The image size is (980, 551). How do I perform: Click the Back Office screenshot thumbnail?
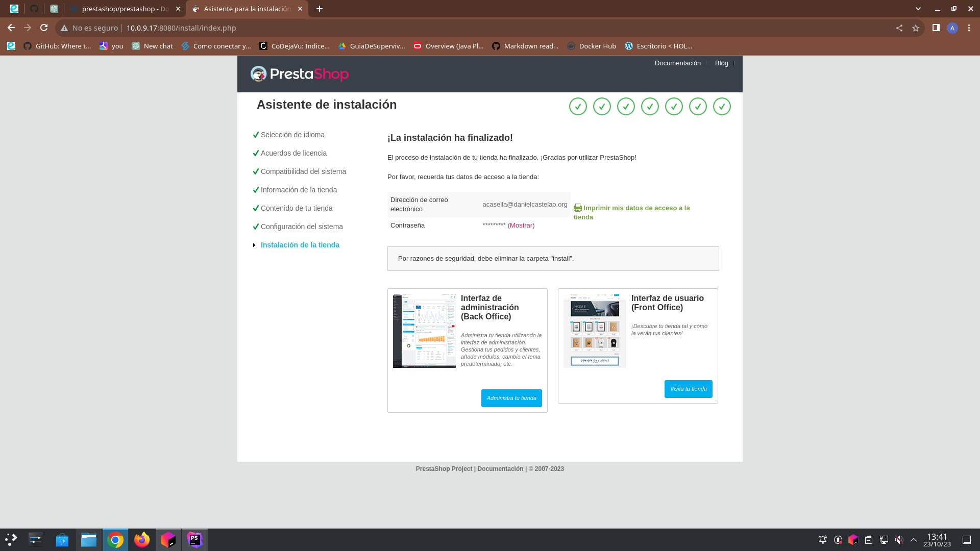pos(424,331)
